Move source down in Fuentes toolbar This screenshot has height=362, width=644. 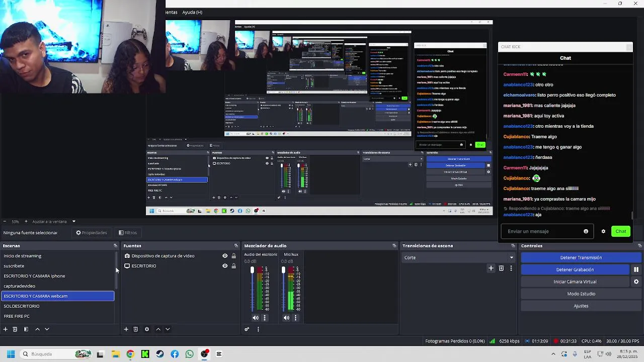tap(168, 329)
